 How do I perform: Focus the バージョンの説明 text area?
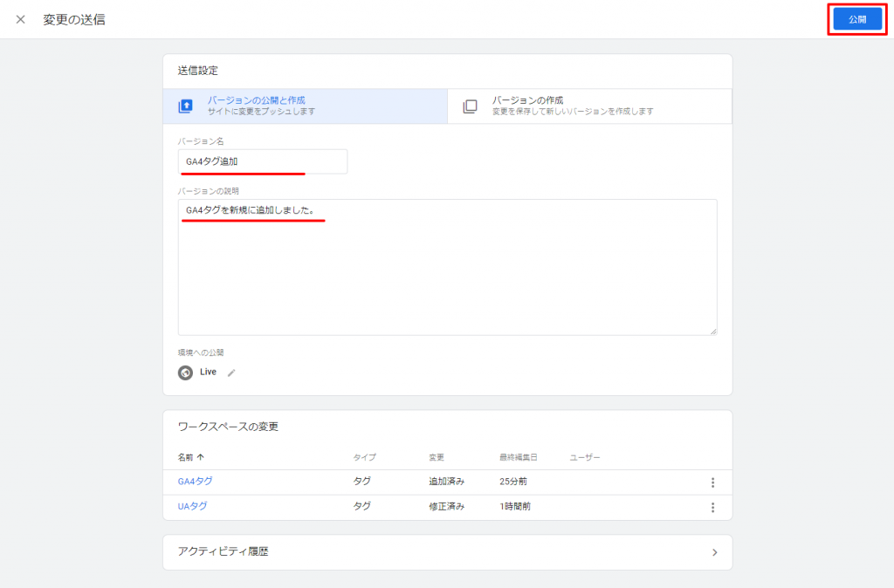pyautogui.click(x=447, y=267)
